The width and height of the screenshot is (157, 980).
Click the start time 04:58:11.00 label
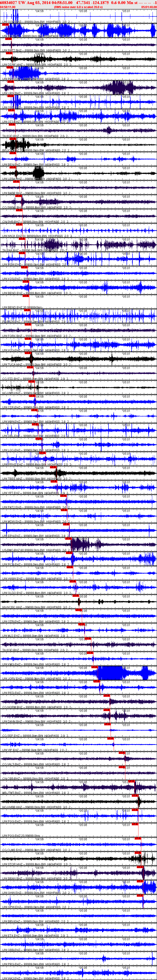[8, 7]
